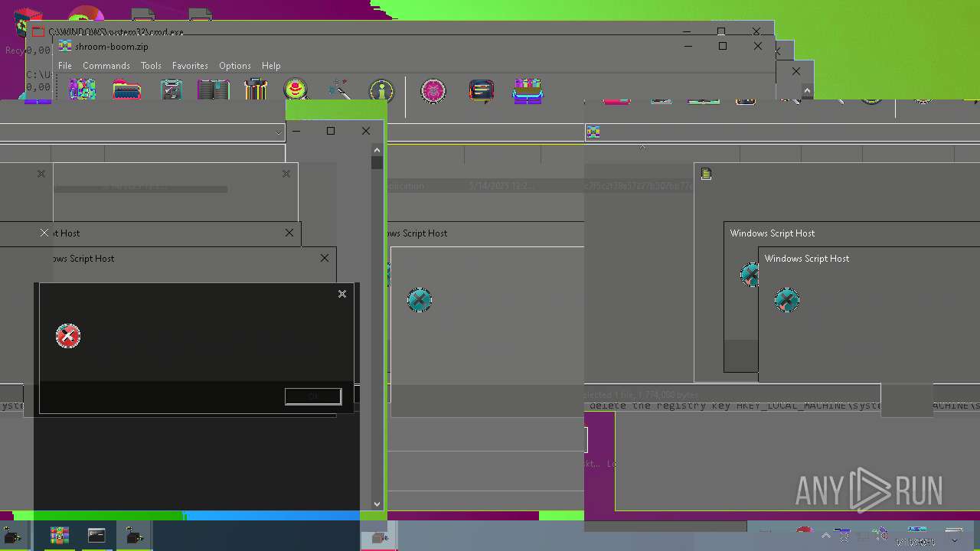
Task: Click error icon in rightmost Script Host dialog
Action: (x=787, y=300)
